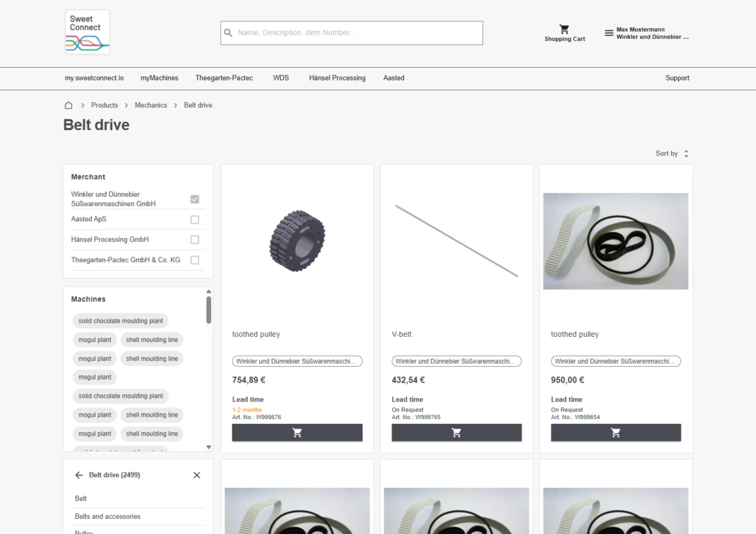756x534 pixels.
Task: Select Theegarten-Pactec in the navigation bar
Action: click(224, 78)
